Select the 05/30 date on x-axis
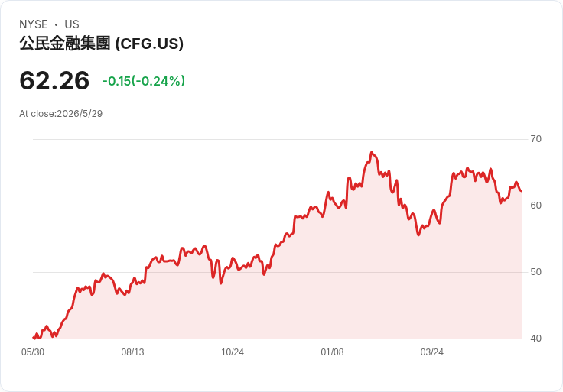This screenshot has height=392, width=563. pos(33,352)
